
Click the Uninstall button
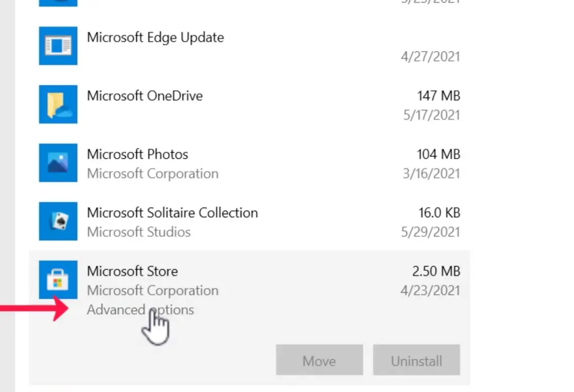(x=417, y=360)
